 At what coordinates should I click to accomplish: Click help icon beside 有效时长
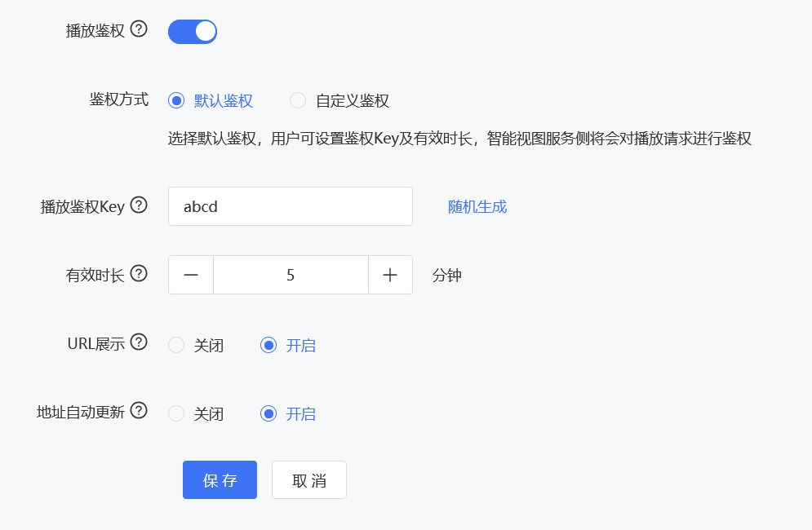139,274
